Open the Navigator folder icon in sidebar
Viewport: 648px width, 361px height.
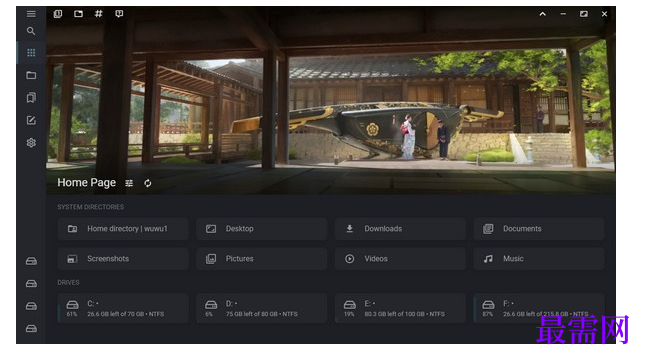31,75
